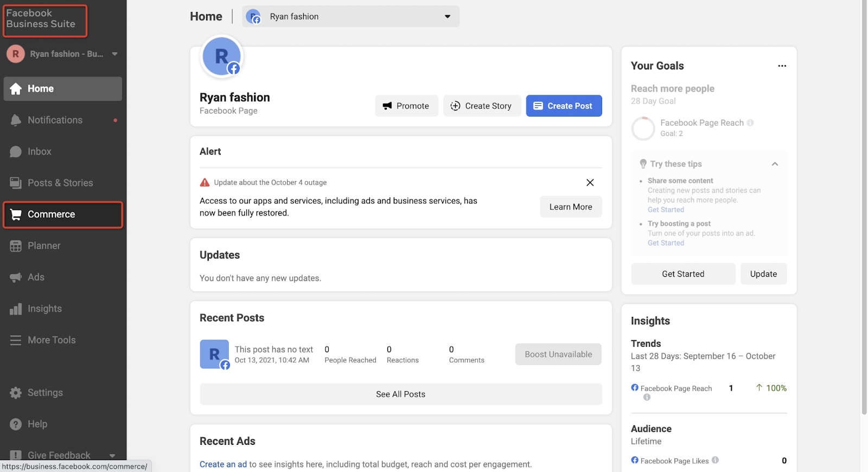Click the large Ryan fashion profile picture
The image size is (868, 472).
click(221, 56)
